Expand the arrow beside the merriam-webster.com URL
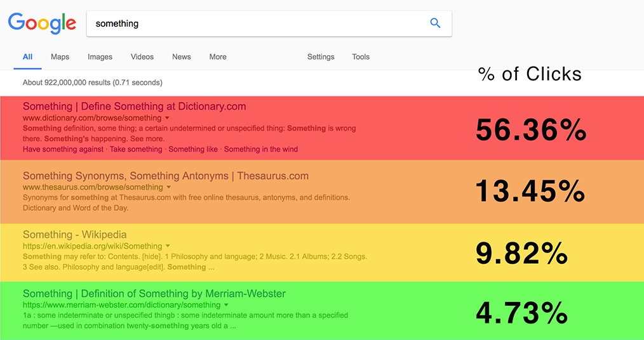The image size is (644, 340). pos(226,305)
